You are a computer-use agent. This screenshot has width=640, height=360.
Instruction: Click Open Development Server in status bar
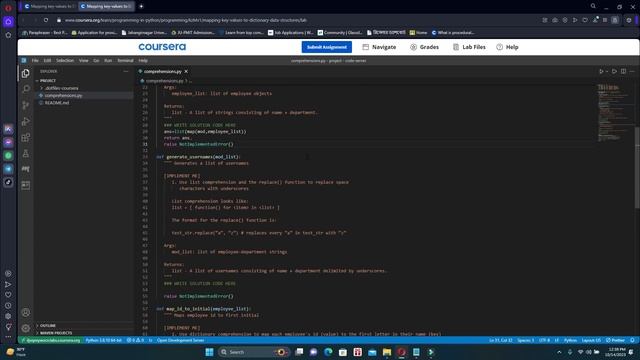pos(180,340)
